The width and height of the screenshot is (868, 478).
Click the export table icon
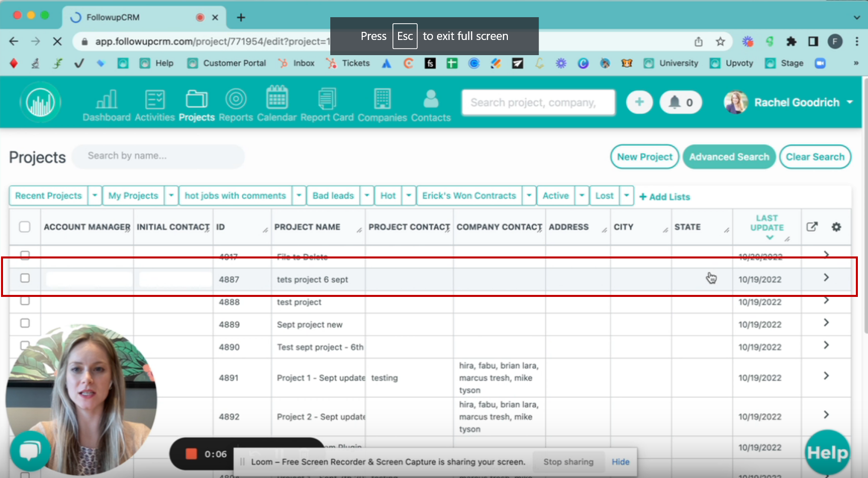tap(812, 227)
